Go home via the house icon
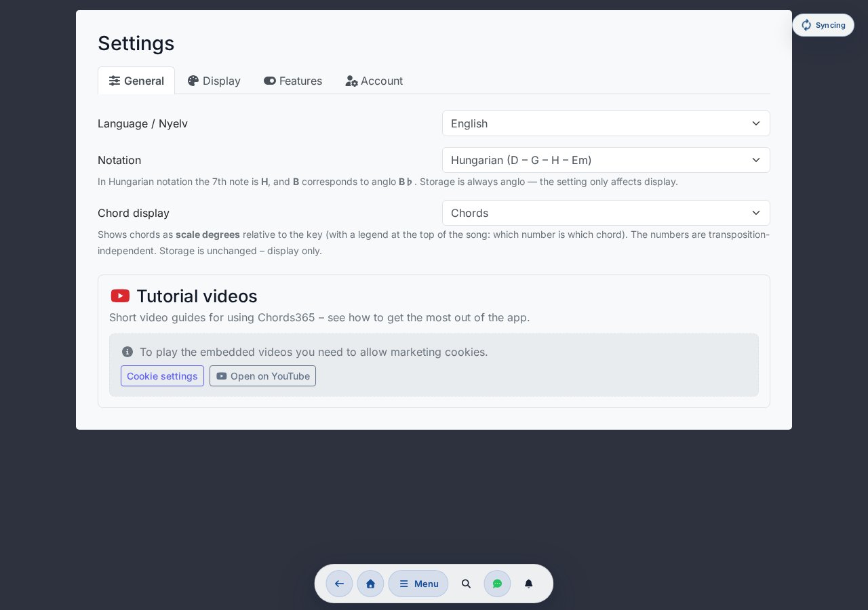The image size is (868, 610). tap(370, 584)
